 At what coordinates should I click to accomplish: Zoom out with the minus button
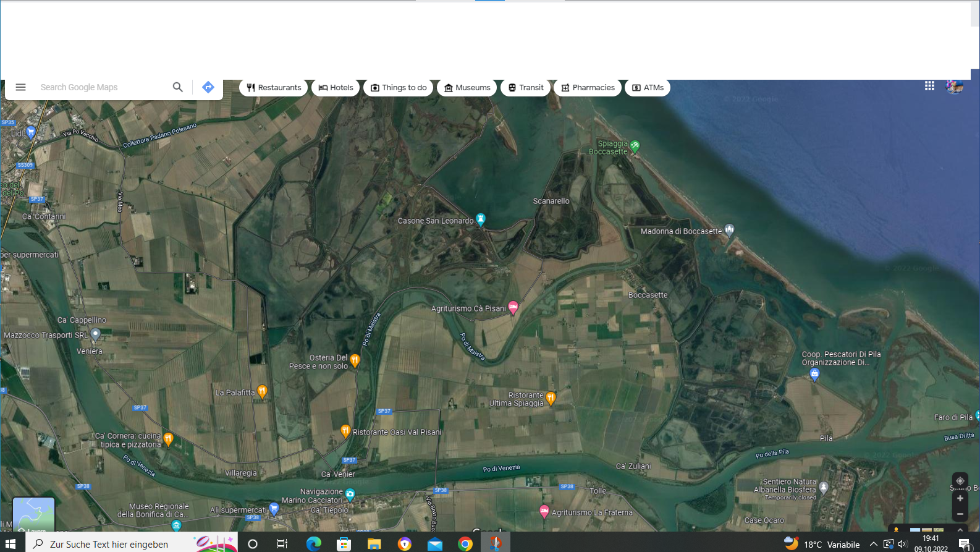(x=960, y=514)
